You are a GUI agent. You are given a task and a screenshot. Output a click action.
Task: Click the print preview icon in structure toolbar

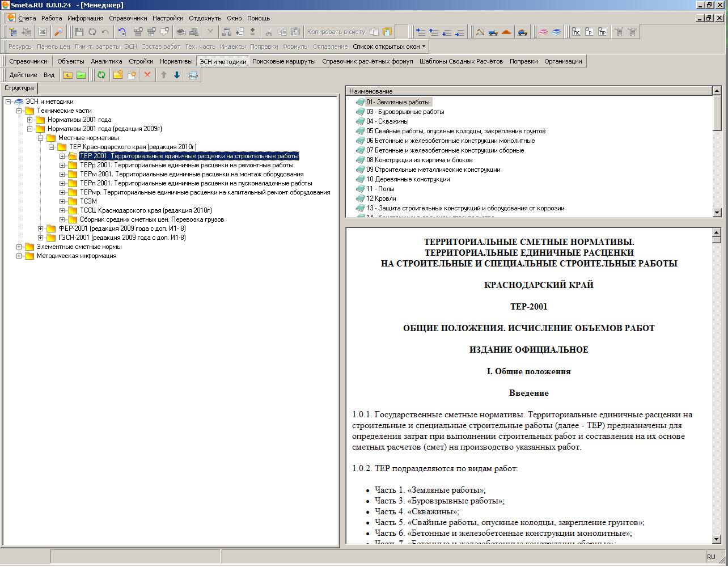tap(193, 75)
